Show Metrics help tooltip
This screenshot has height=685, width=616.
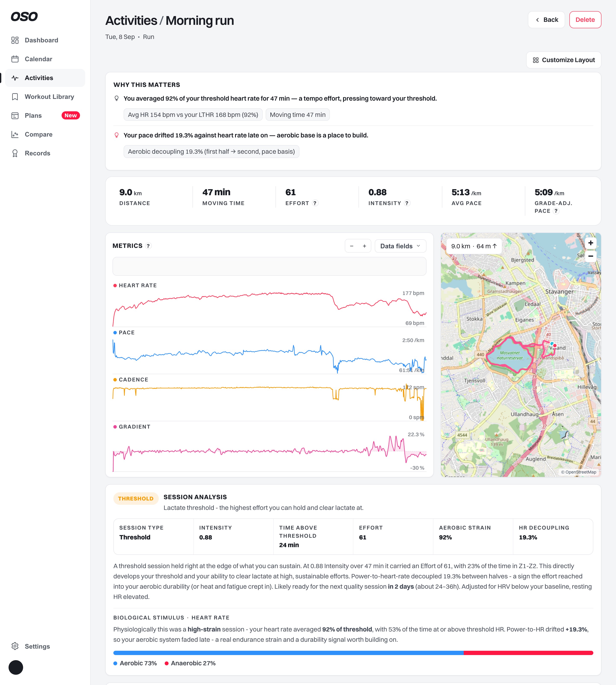148,246
